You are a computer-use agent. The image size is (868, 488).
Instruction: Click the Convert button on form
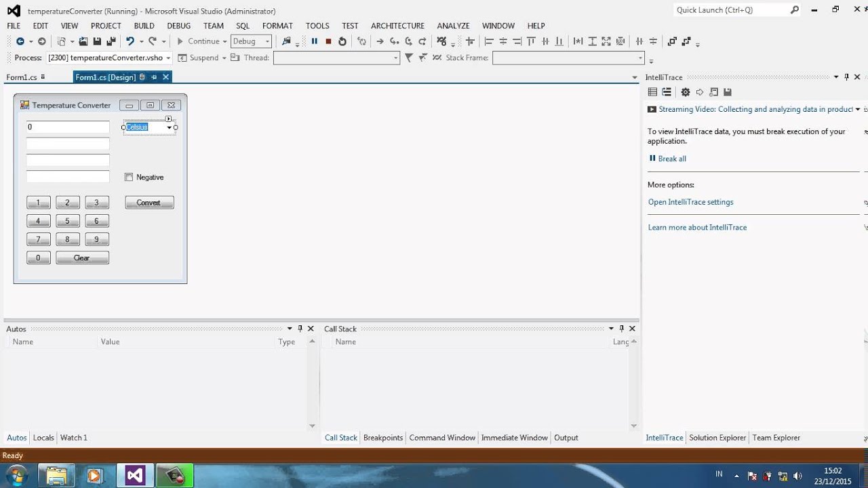tap(149, 203)
